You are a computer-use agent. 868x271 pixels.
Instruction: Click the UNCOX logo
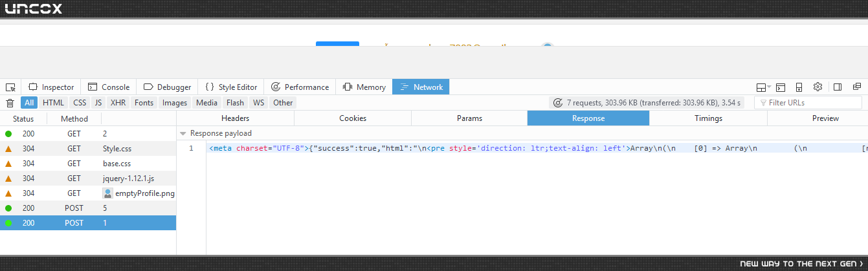[x=33, y=9]
